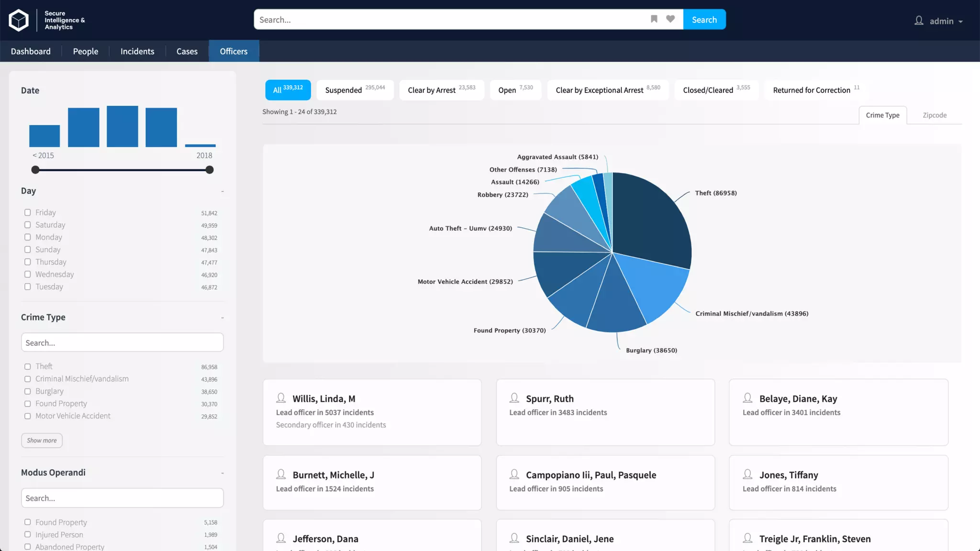Enable the Burglary crime type checkbox
The width and height of the screenshot is (980, 551).
point(28,391)
